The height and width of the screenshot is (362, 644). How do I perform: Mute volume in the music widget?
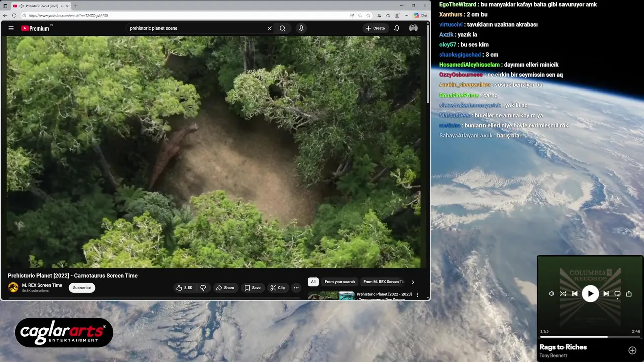[551, 294]
